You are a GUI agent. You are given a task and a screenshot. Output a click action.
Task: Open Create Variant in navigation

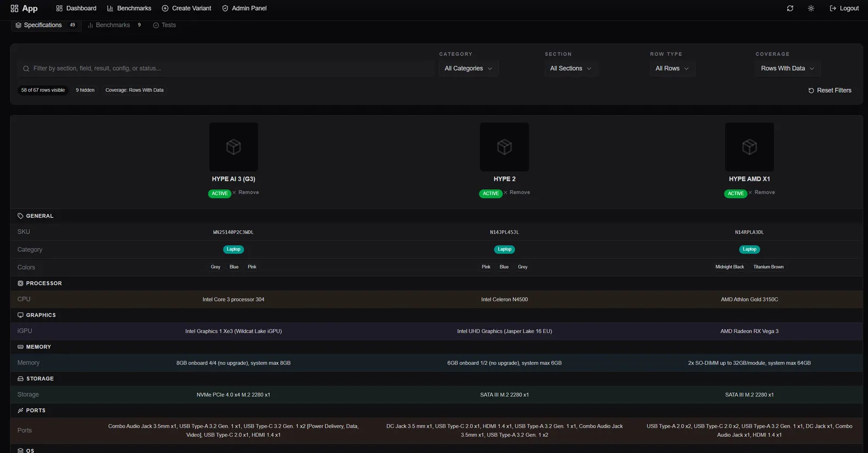(x=187, y=8)
